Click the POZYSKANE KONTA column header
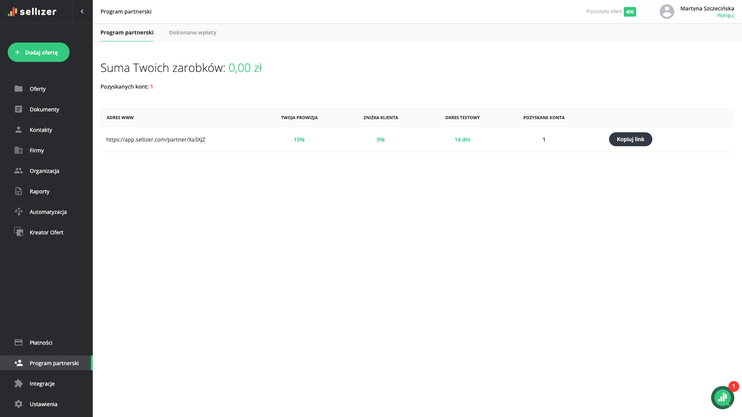742x417 pixels. click(544, 117)
